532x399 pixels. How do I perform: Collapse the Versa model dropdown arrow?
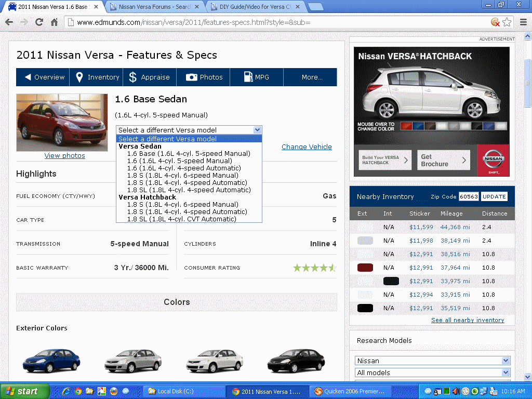click(x=257, y=130)
